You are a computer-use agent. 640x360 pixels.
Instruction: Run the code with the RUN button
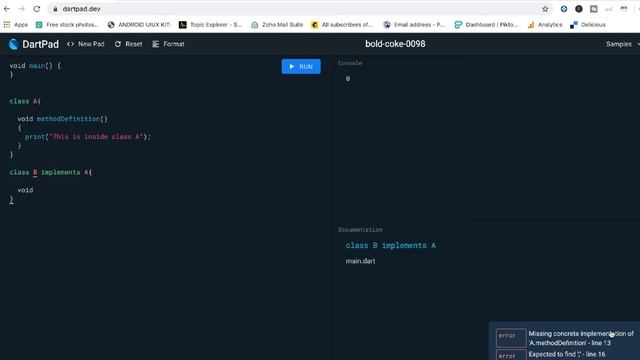click(x=301, y=67)
